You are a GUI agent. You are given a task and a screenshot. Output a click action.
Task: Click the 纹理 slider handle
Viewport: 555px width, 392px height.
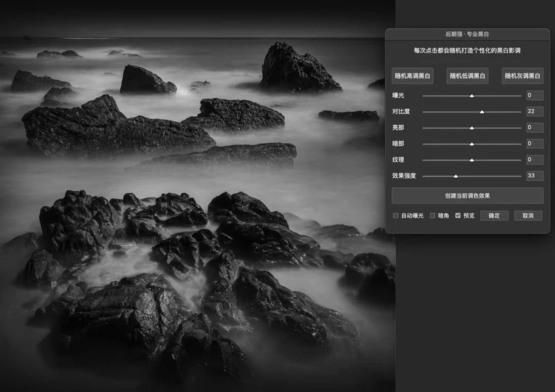click(x=471, y=160)
